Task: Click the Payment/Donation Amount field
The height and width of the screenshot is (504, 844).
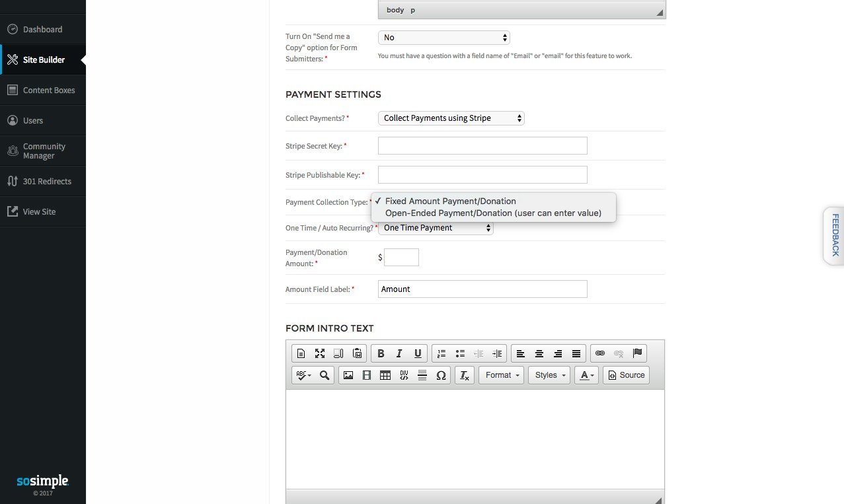Action: 401,258
